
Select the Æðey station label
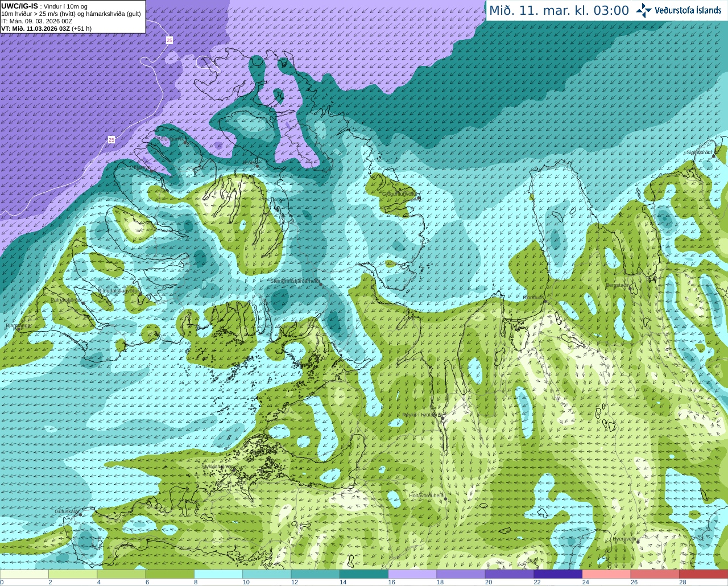[249, 163]
